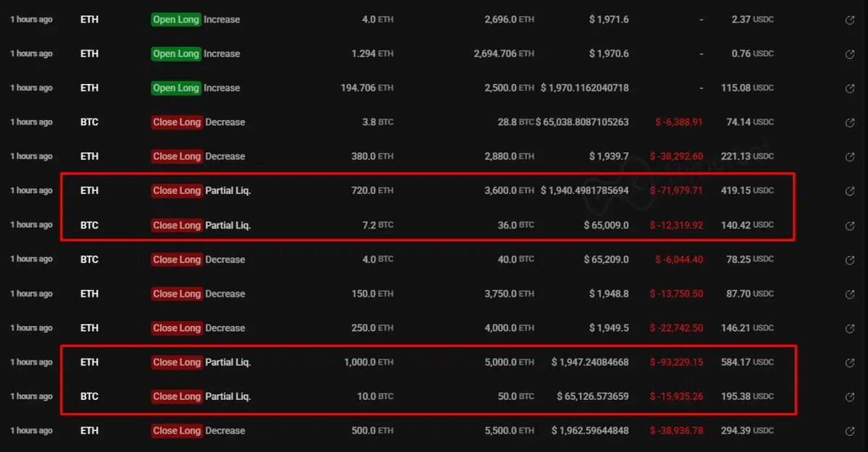Click the Open Long badge on 4.0 ETH row
The image size is (868, 452).
click(x=176, y=20)
